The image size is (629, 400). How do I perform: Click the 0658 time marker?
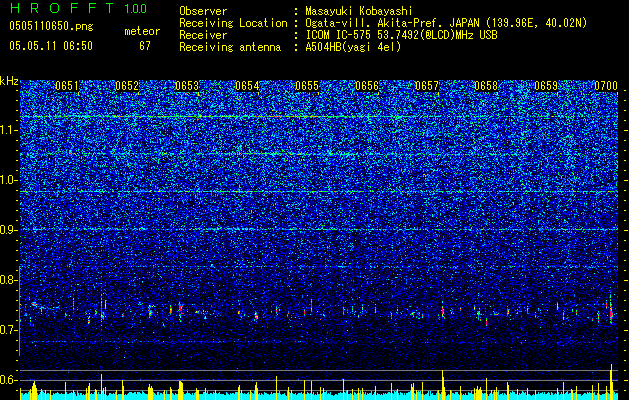coord(486,86)
